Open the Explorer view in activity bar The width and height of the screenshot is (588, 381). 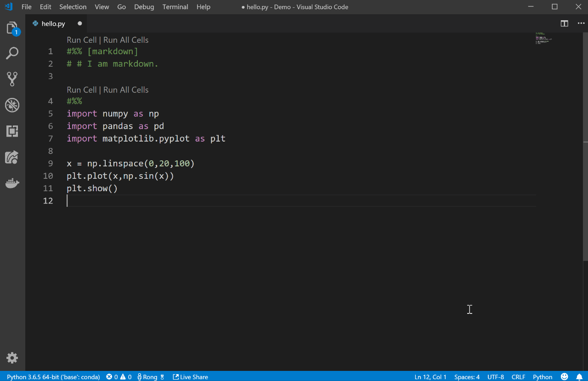click(x=12, y=28)
